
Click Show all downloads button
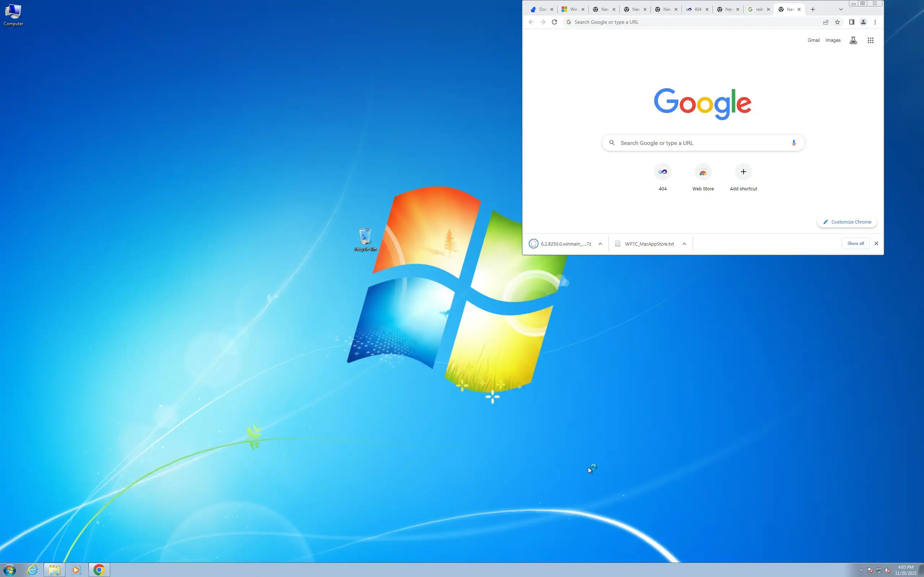pyautogui.click(x=855, y=243)
